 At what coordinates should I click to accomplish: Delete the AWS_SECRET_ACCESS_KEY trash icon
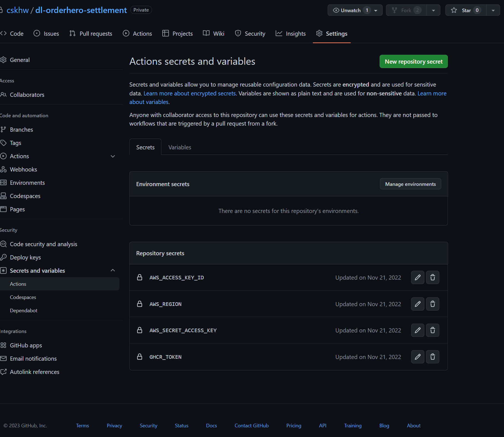433,330
